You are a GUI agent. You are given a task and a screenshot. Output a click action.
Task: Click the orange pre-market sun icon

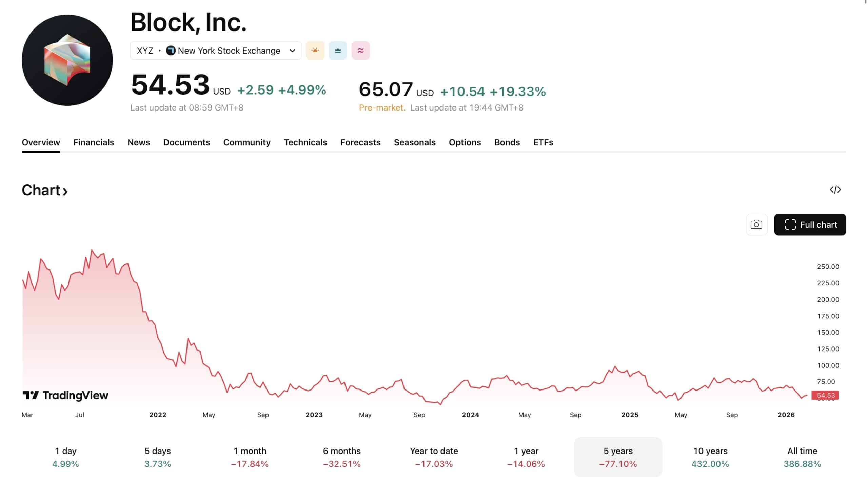click(x=315, y=51)
